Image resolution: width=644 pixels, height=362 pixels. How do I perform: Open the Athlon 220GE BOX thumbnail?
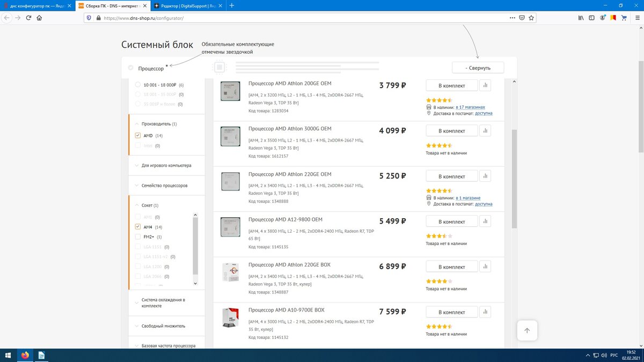tap(230, 273)
